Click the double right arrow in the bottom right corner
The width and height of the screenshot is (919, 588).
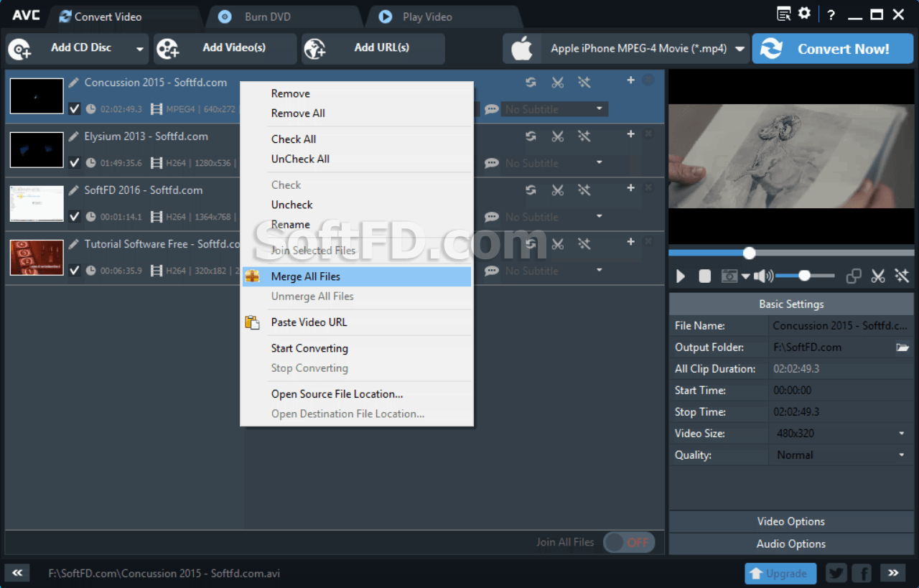[x=892, y=572]
